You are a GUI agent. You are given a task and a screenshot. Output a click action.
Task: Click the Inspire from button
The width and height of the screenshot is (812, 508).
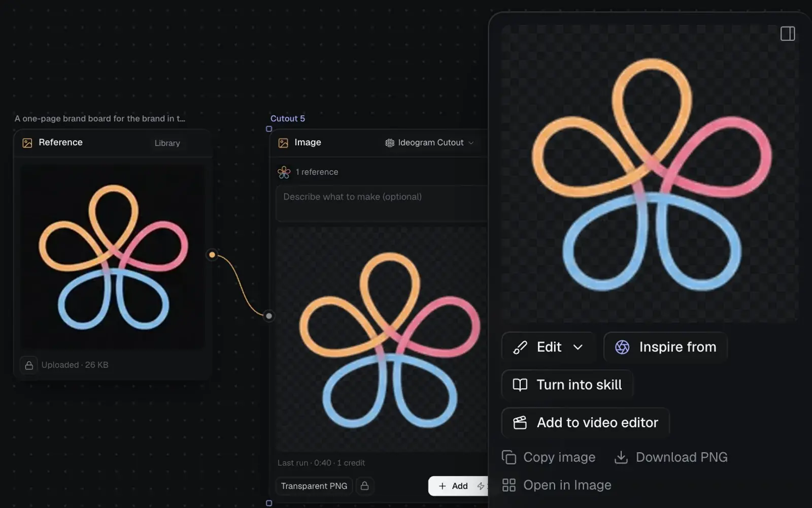[665, 347]
